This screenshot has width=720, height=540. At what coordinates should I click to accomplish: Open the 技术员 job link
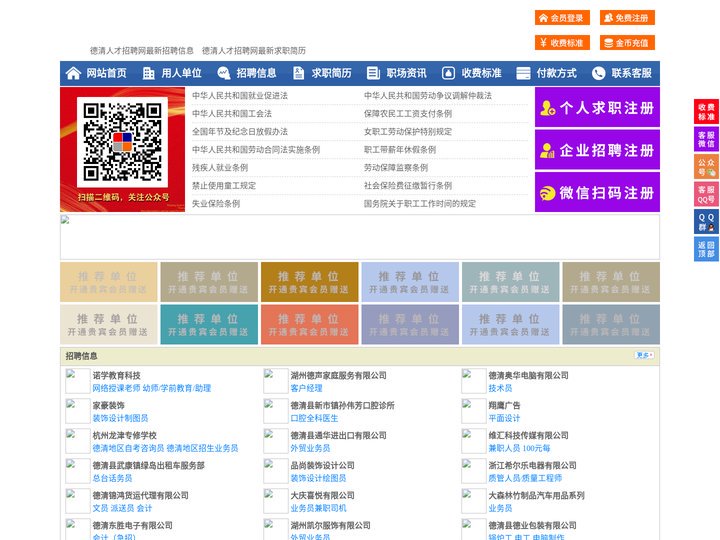500,388
